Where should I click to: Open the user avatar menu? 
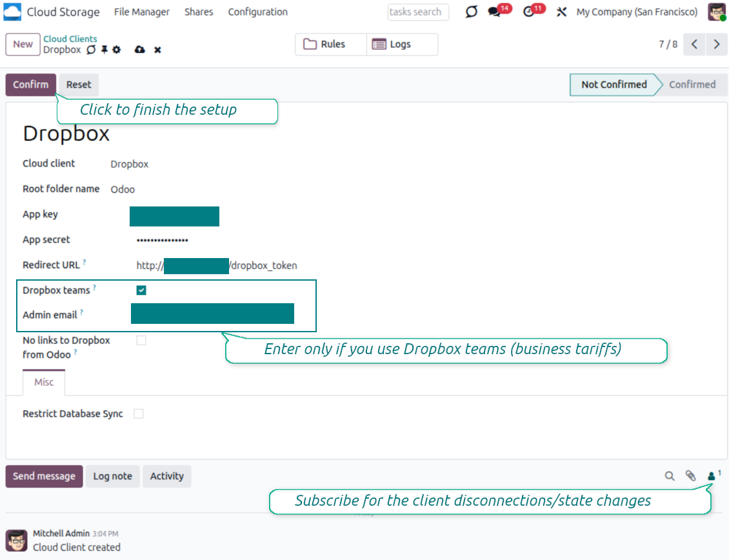click(717, 12)
